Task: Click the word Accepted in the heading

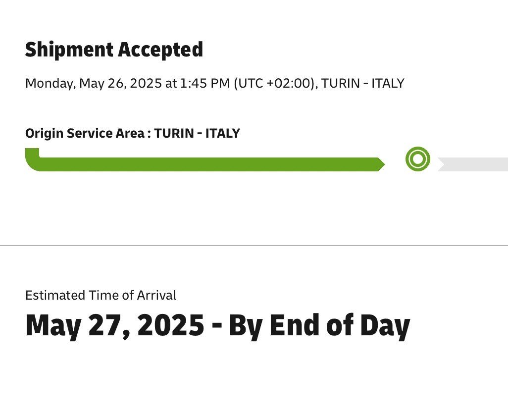Action: point(160,50)
